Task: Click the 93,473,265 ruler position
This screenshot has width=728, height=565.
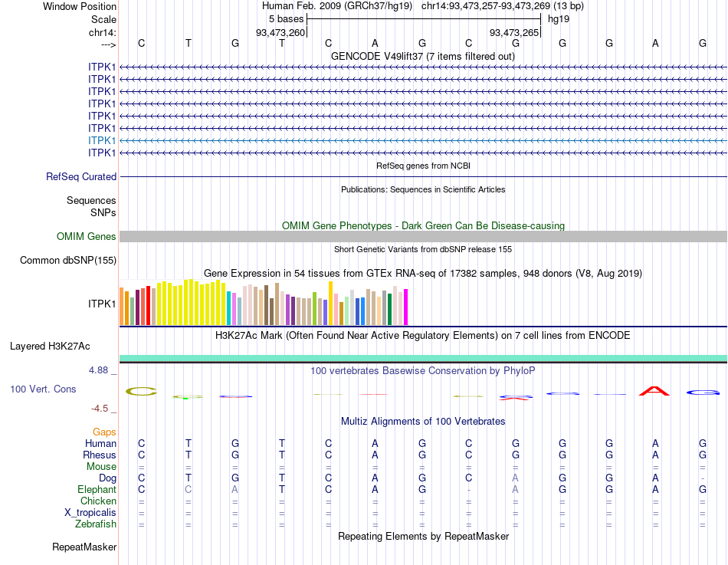Action: pos(514,32)
